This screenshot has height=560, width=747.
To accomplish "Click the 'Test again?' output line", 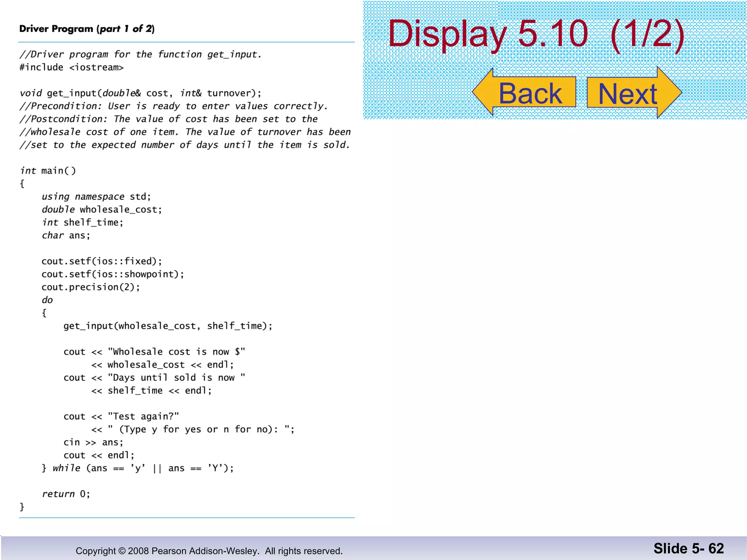I will pyautogui.click(x=121, y=416).
